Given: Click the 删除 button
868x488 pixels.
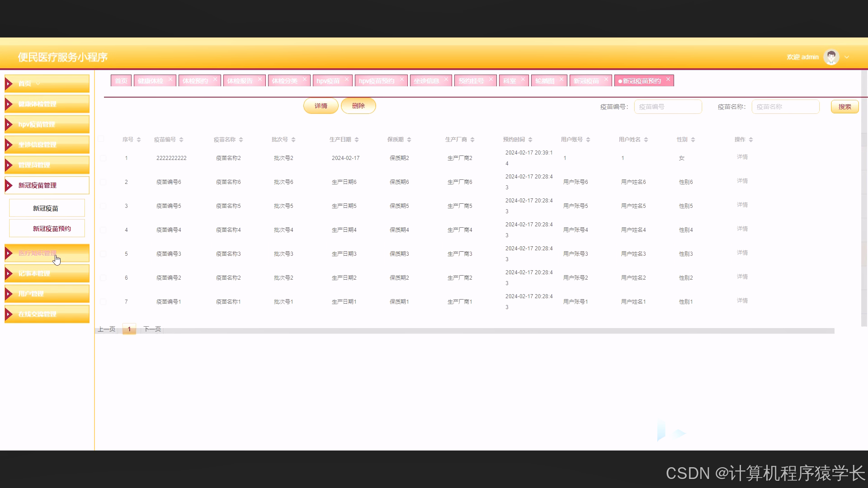Looking at the screenshot, I should pos(359,106).
